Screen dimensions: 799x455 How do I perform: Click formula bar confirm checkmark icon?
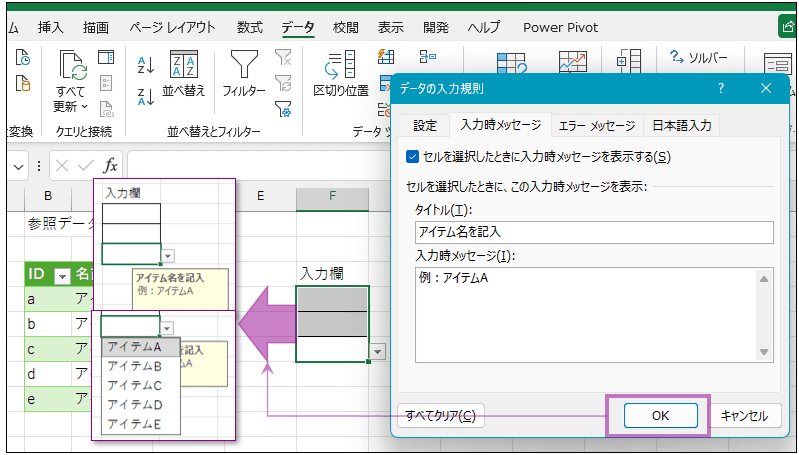click(x=86, y=166)
